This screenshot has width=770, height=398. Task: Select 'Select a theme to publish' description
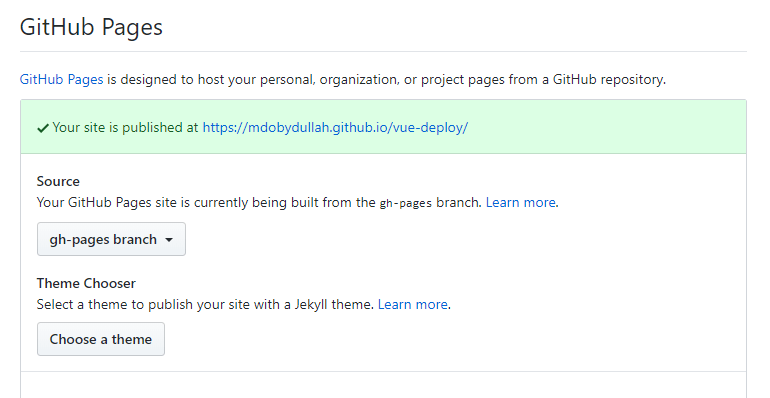(x=205, y=305)
